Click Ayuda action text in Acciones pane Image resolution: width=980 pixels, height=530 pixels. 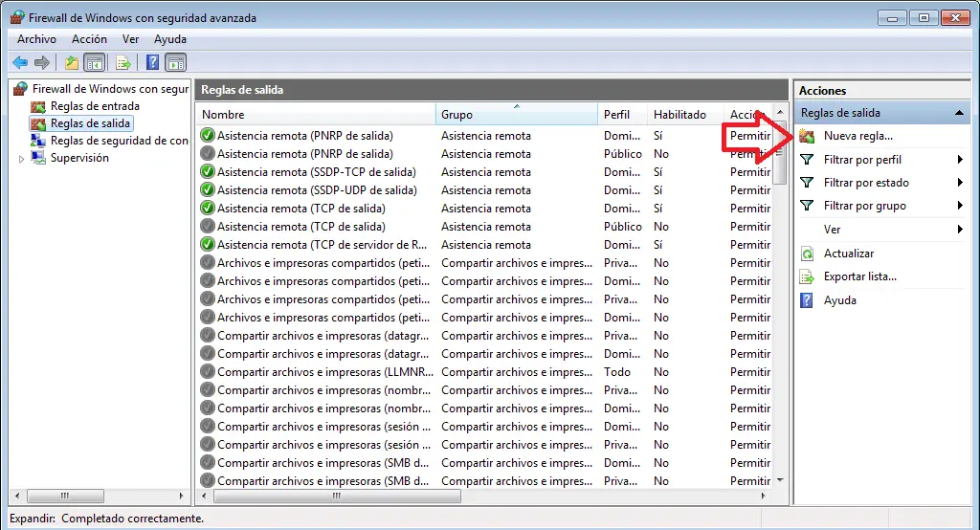(x=840, y=300)
